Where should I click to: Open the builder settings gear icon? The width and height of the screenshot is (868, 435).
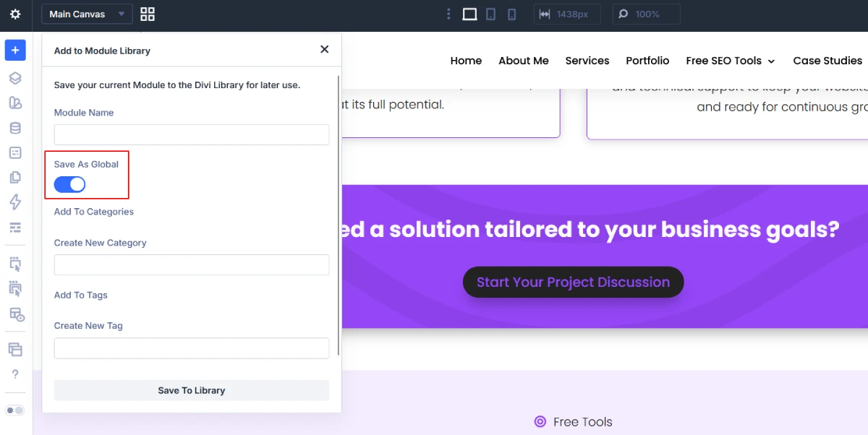15,14
